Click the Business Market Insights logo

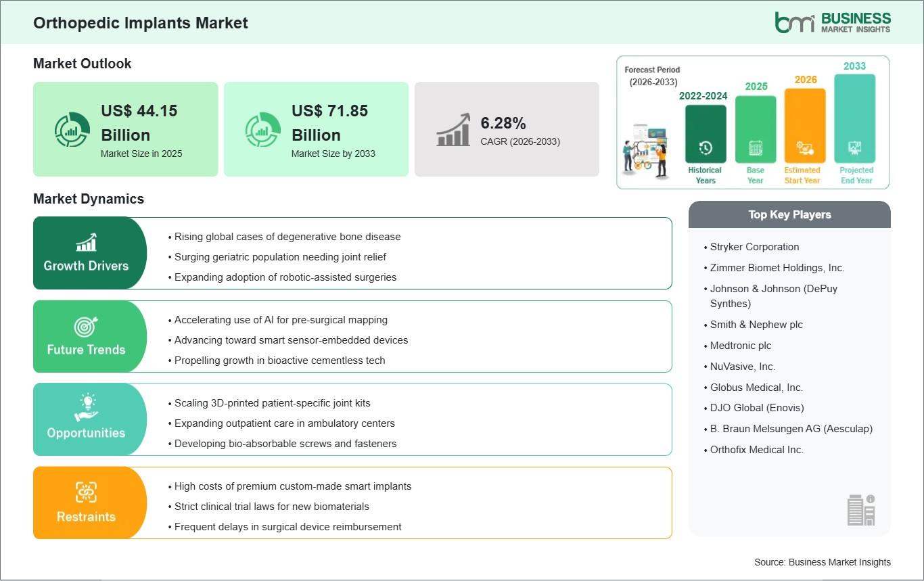coord(832,22)
